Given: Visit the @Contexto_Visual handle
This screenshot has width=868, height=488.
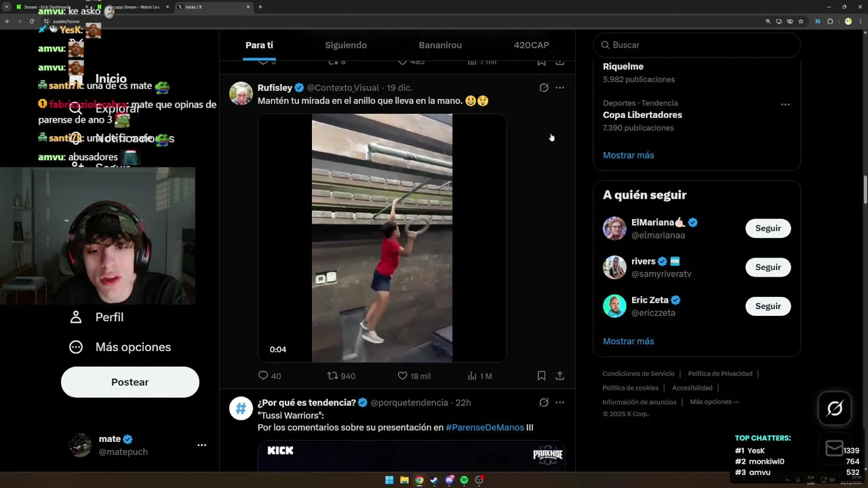Looking at the screenshot, I should [x=342, y=87].
